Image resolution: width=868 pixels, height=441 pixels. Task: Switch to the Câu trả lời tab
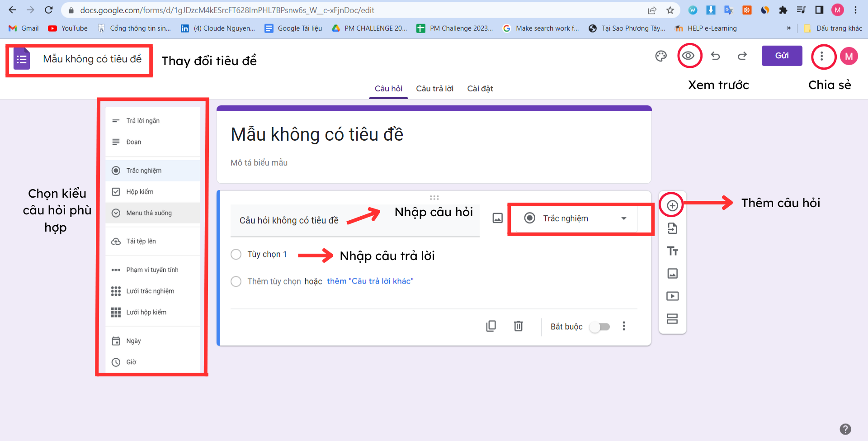[434, 89]
